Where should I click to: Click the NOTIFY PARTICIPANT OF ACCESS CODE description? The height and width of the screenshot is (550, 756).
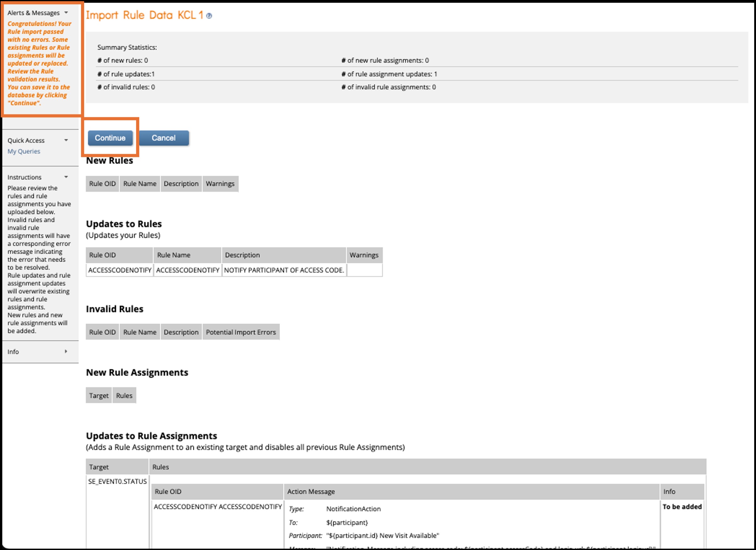pos(284,270)
